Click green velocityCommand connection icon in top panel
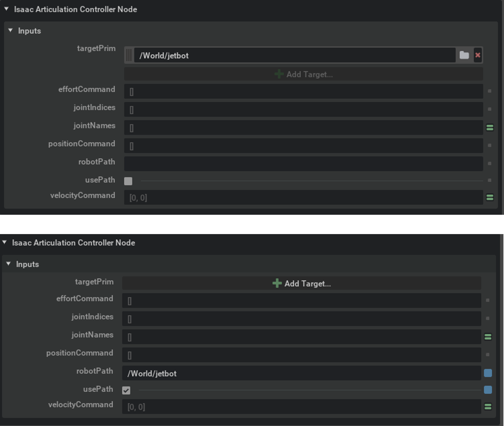 pyautogui.click(x=490, y=197)
